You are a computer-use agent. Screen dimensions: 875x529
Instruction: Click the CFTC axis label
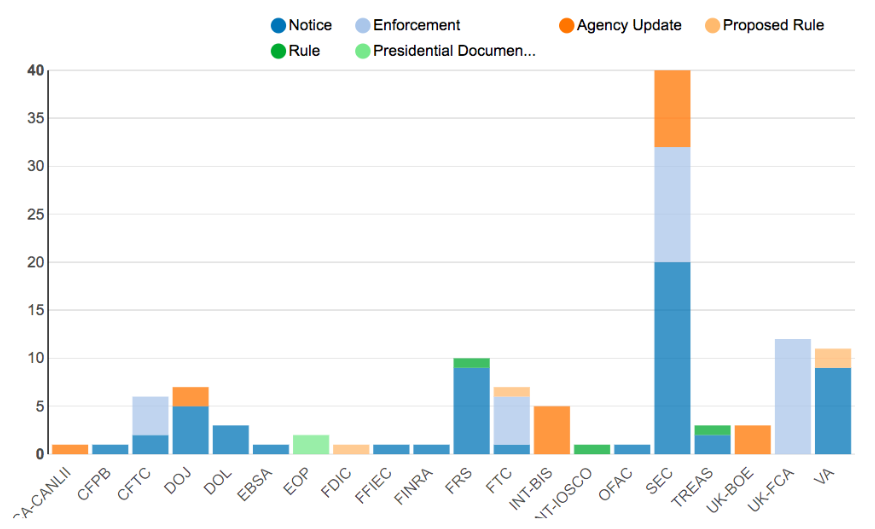pyautogui.click(x=134, y=484)
